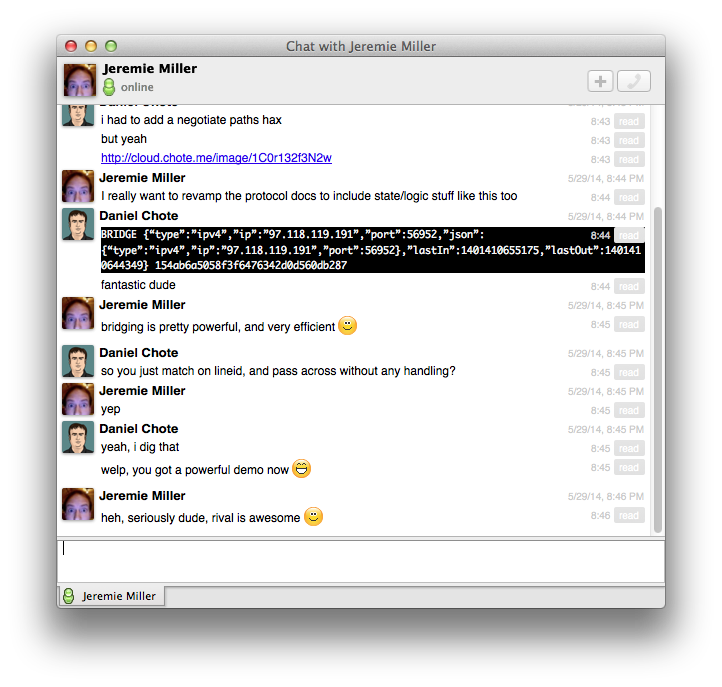Screen dimensions: 722x687
Task: Click the message text input field
Action: (x=360, y=560)
